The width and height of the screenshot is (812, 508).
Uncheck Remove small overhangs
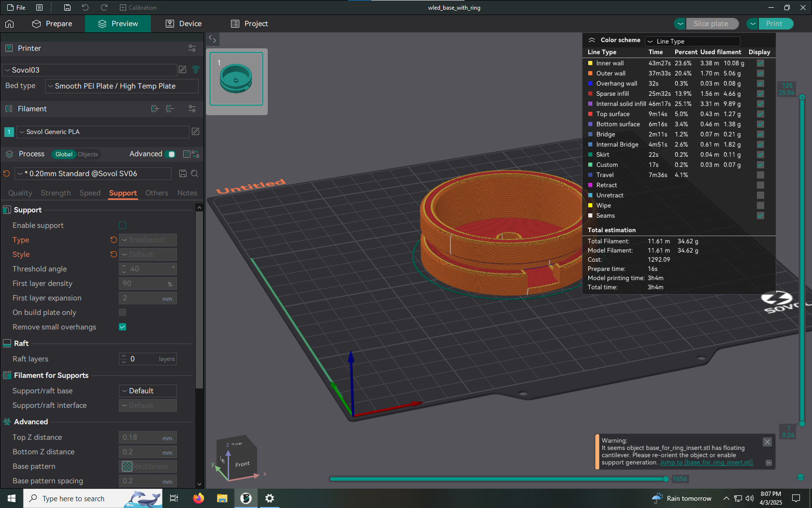pyautogui.click(x=123, y=327)
